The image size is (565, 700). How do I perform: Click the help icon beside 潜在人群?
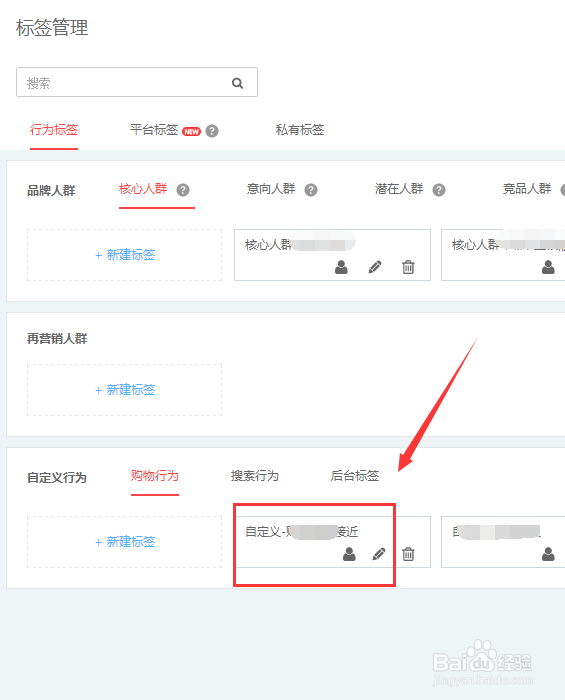(439, 190)
